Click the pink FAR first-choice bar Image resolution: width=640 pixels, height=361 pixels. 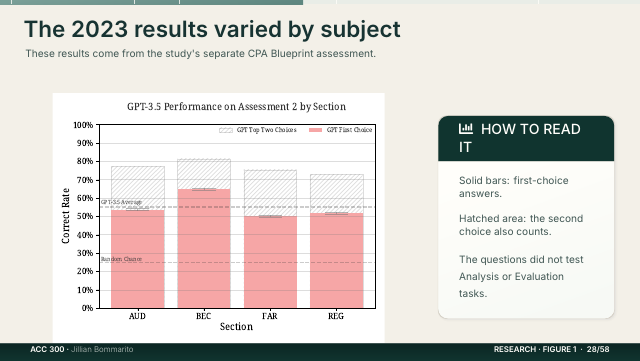click(x=270, y=262)
